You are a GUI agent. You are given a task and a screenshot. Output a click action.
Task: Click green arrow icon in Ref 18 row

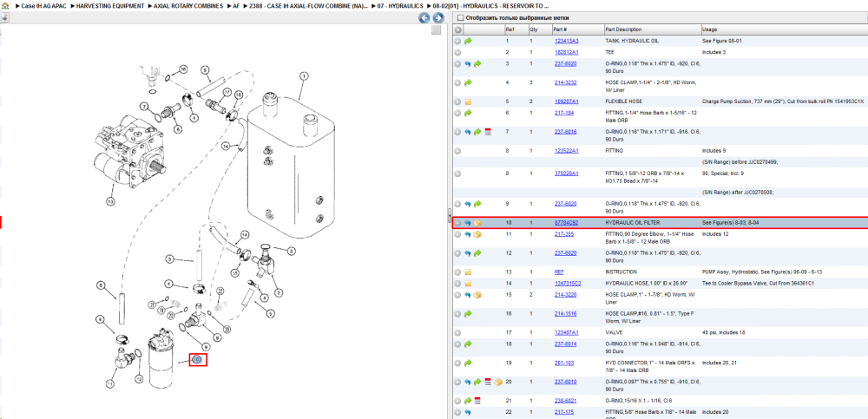click(x=469, y=344)
